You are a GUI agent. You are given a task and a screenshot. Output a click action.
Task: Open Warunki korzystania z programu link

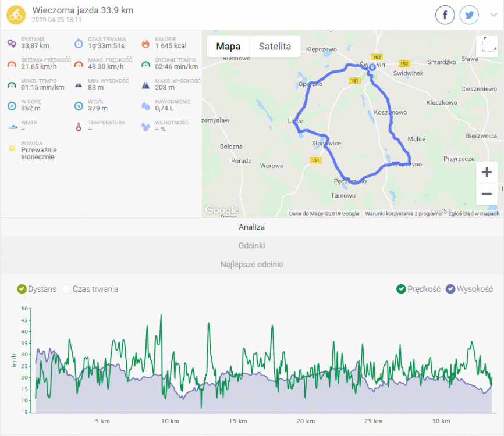(x=403, y=213)
